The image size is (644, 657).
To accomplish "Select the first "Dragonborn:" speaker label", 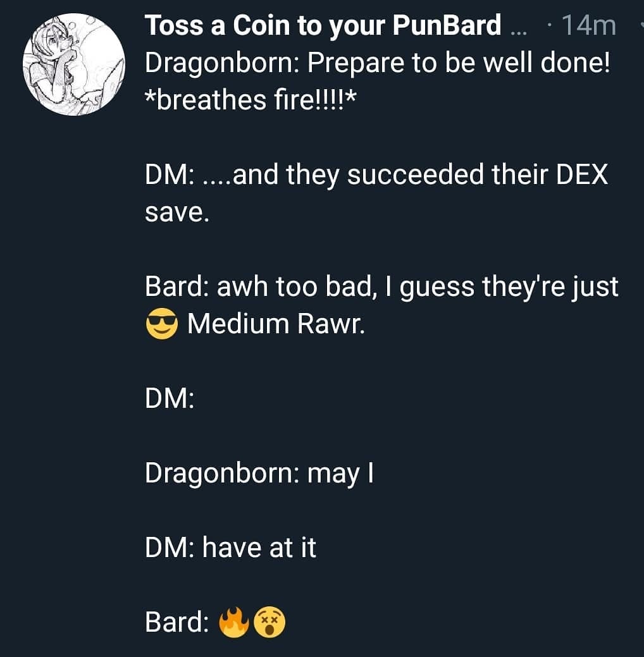I will point(222,64).
